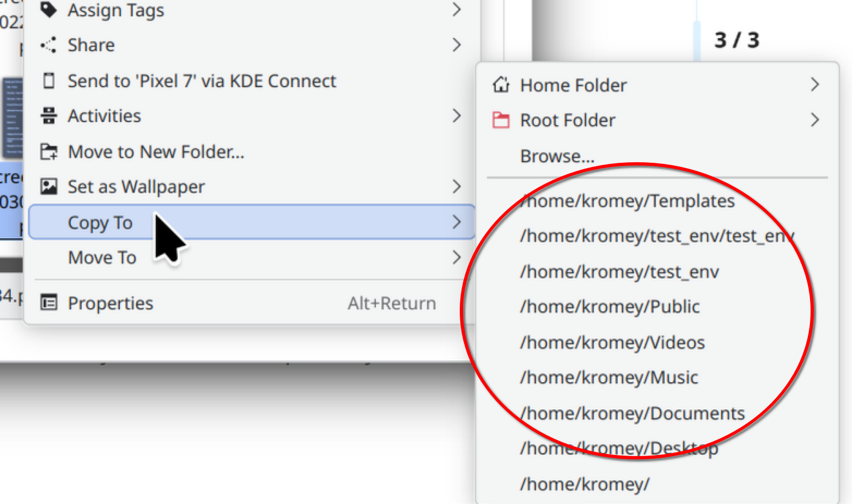Expand the Root Folder submenu arrow
This screenshot has height=504, width=852.
pyautogui.click(x=814, y=120)
